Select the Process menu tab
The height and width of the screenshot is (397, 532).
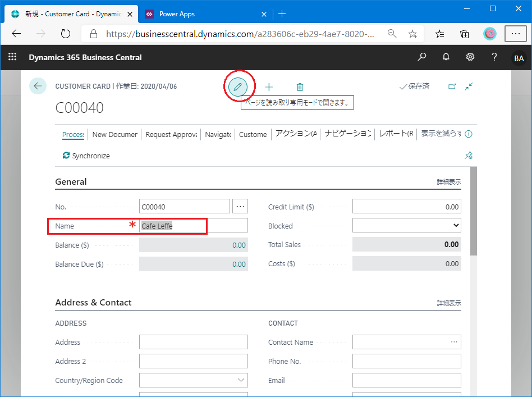click(74, 134)
